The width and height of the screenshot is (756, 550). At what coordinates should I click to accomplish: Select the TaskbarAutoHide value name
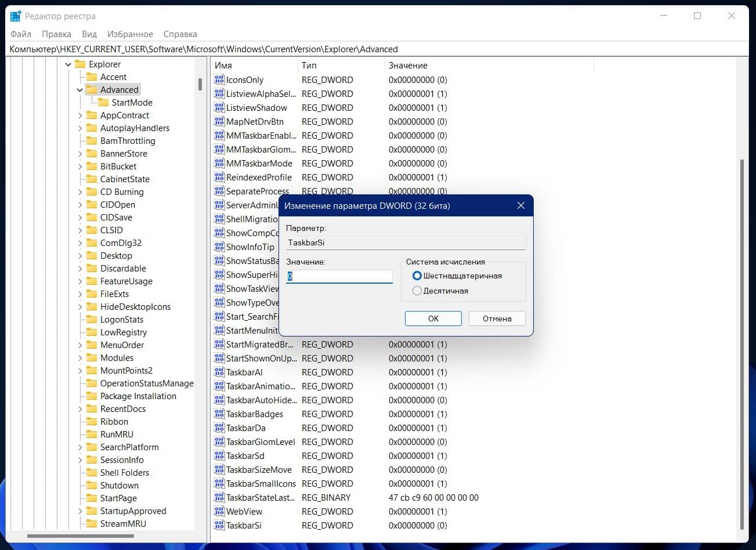(261, 400)
